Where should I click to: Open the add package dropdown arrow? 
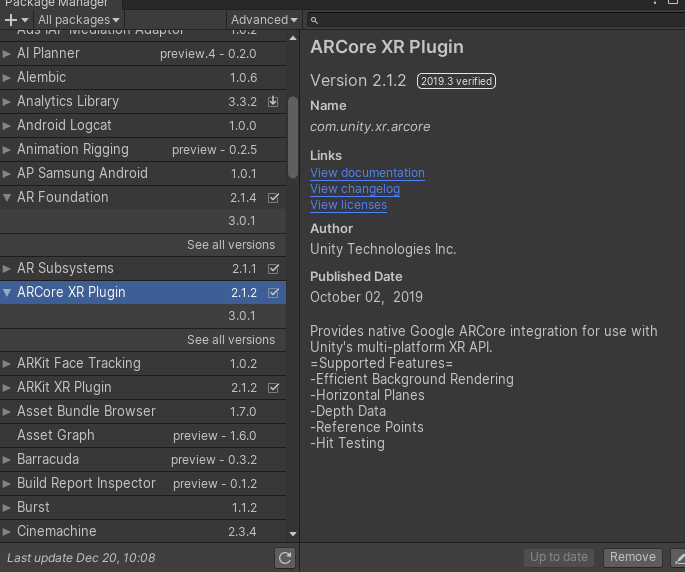[25, 20]
